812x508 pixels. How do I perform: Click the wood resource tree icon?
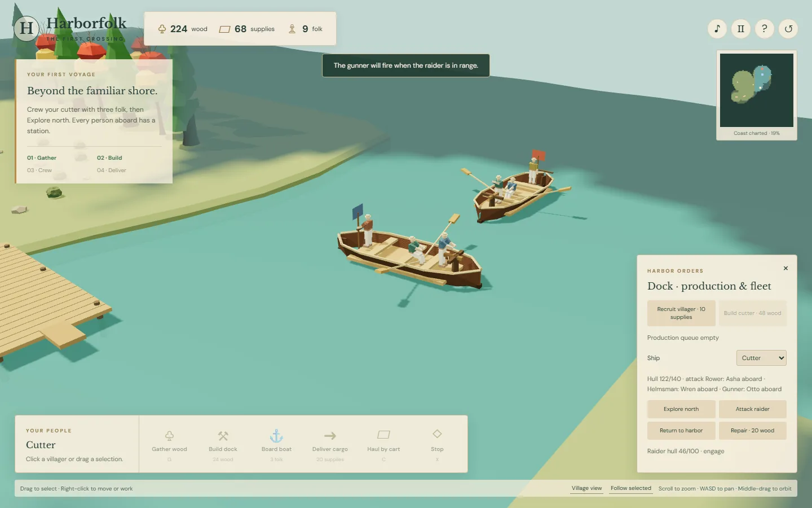[x=162, y=29]
